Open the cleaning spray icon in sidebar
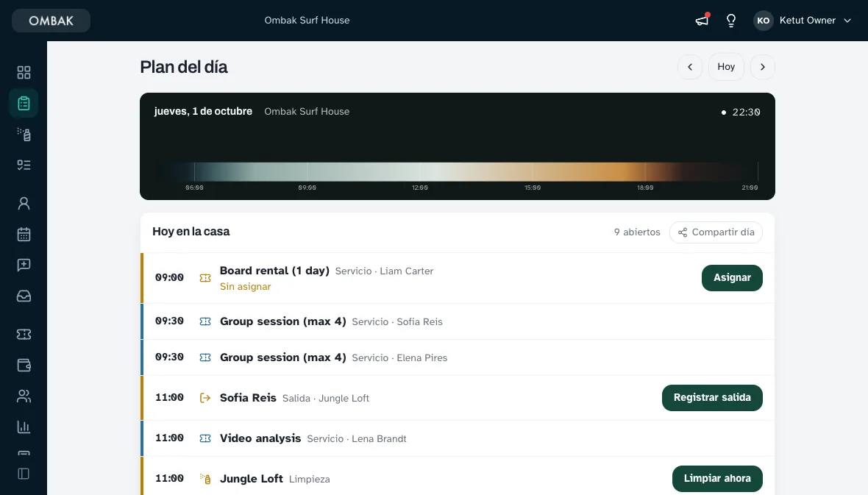868x495 pixels. click(24, 134)
